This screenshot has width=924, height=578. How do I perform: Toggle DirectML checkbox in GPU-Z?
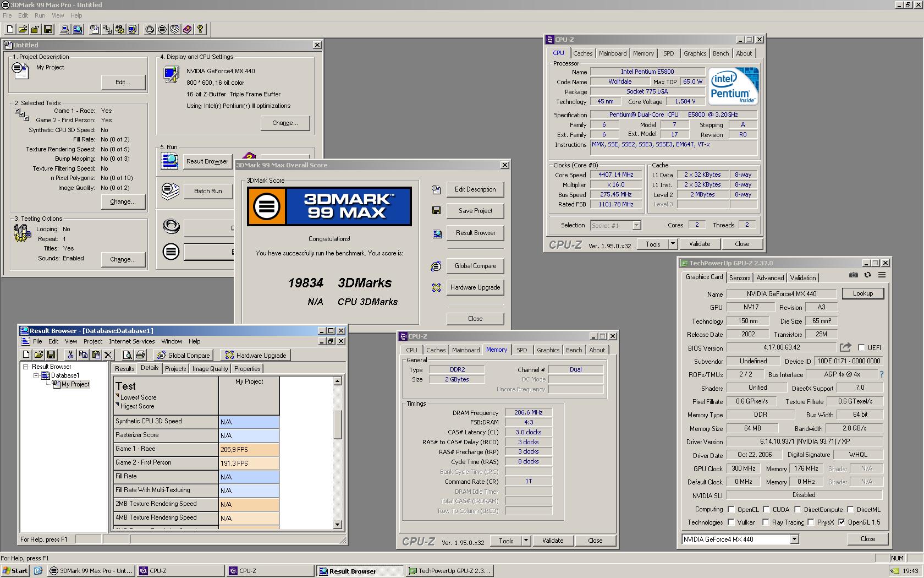pyautogui.click(x=850, y=510)
